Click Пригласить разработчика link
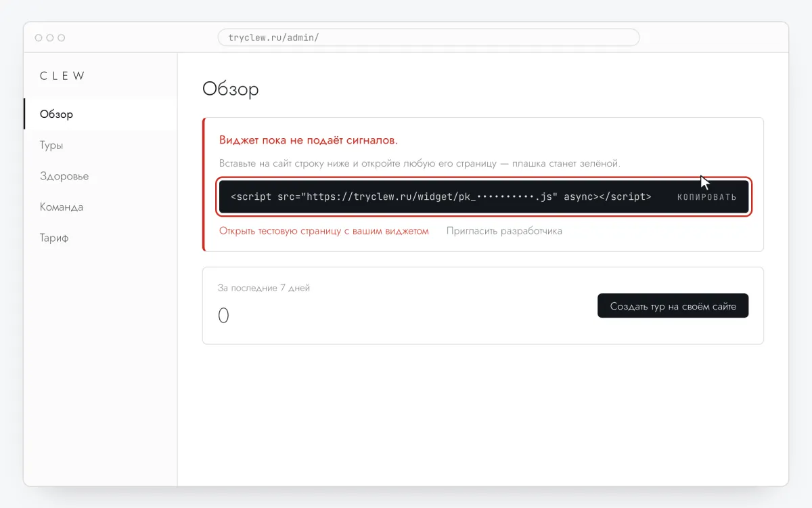 504,231
